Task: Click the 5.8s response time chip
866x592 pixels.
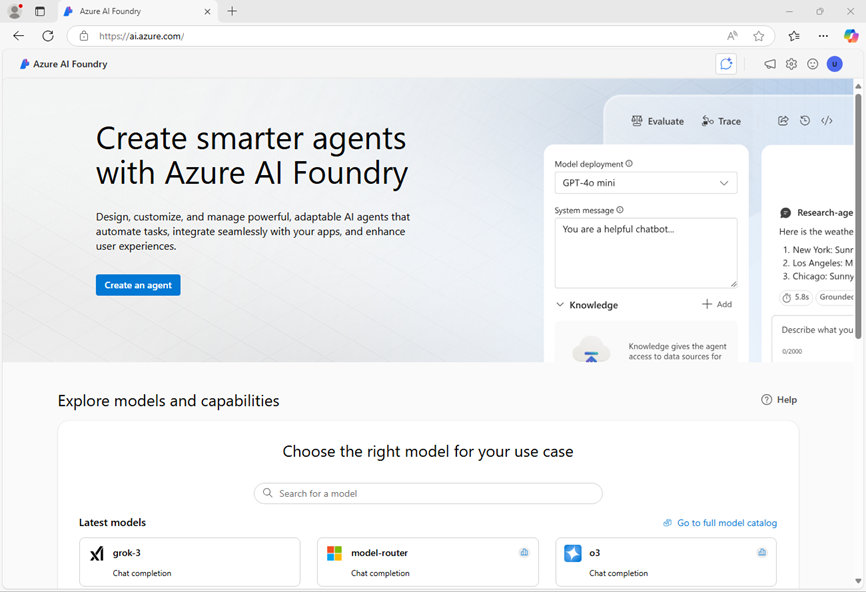Action: point(795,297)
